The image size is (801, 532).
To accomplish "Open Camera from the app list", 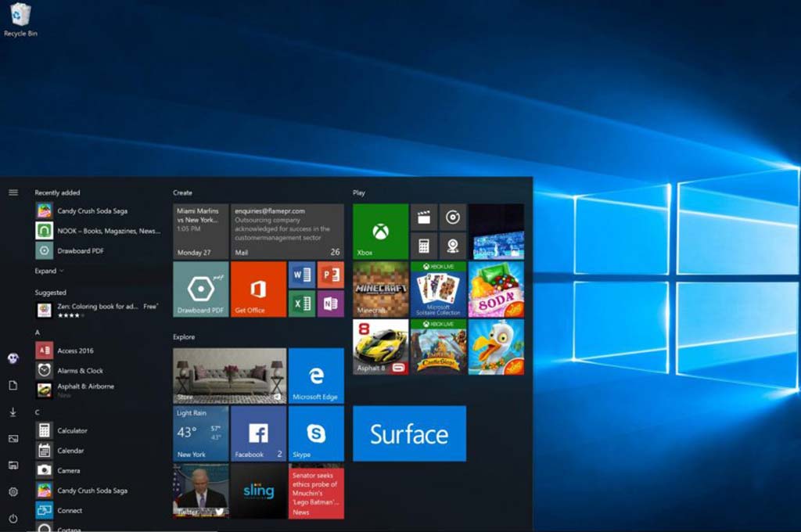I will (98, 470).
